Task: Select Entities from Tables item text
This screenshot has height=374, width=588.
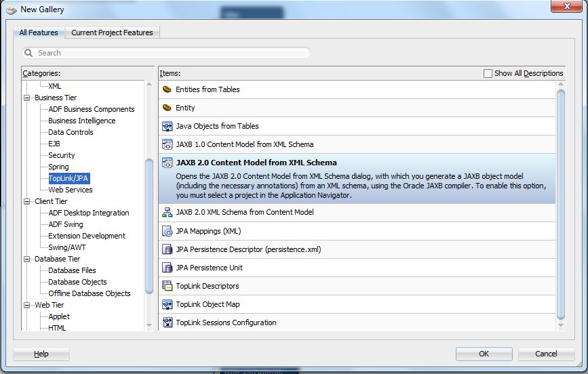Action: pos(208,89)
